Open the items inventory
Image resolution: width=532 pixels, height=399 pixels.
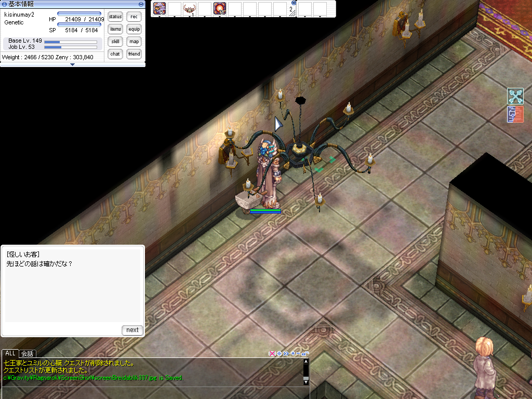115,29
